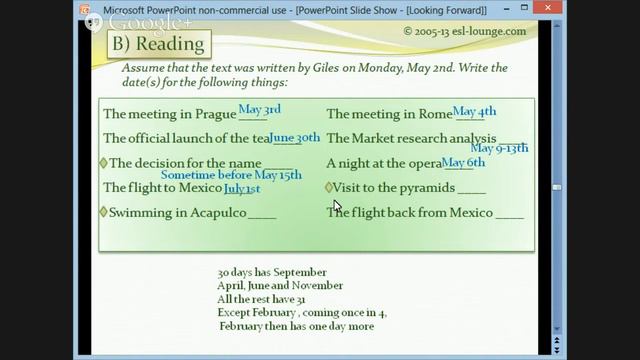Click the answer 'May 3rd'

click(x=260, y=109)
